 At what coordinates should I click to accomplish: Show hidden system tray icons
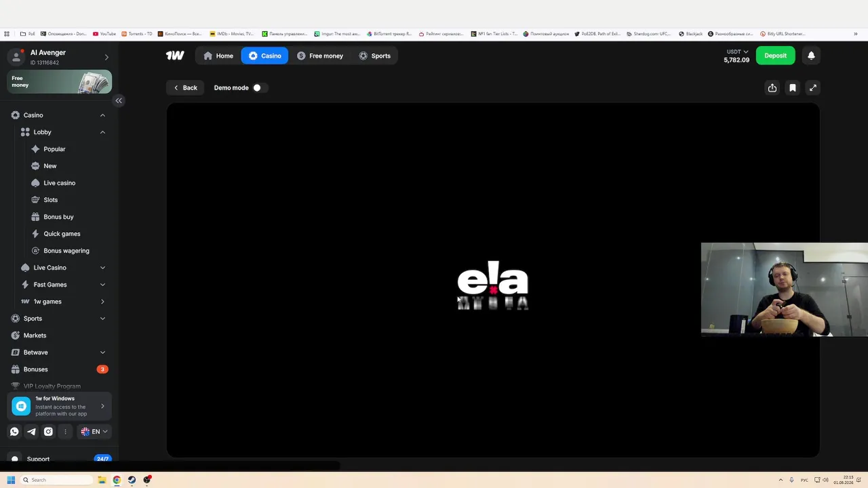click(781, 480)
